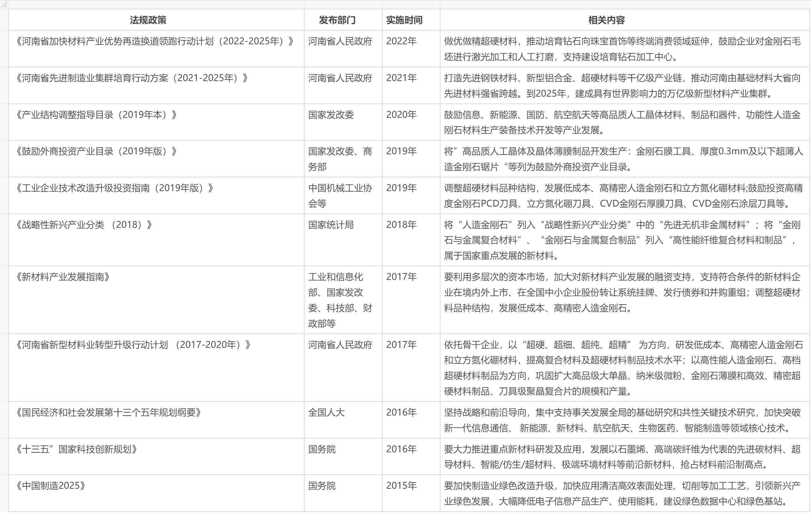Image resolution: width=812 pixels, height=514 pixels.
Task: Select 2017年 in the 新材料产业发展指南 row
Action: (x=411, y=300)
